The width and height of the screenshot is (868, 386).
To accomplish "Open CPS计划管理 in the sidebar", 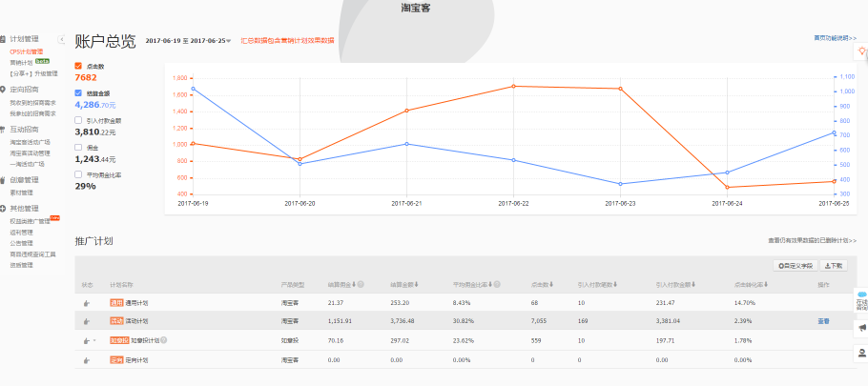I will click(27, 51).
